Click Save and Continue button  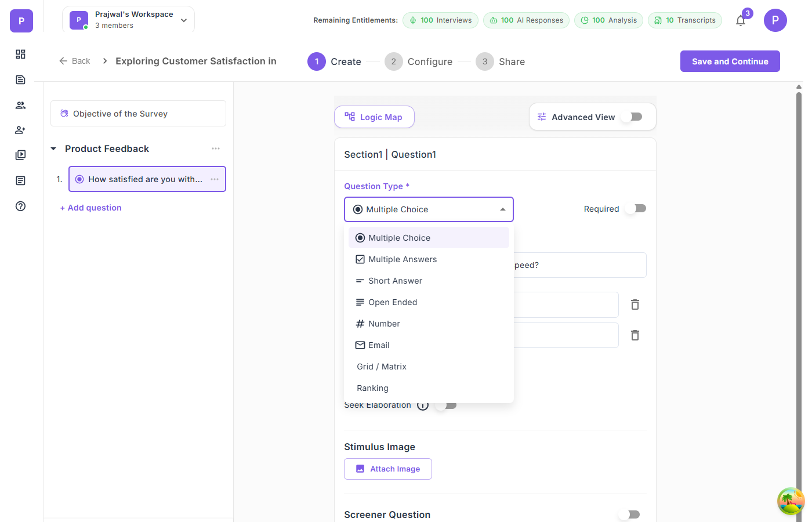point(730,61)
